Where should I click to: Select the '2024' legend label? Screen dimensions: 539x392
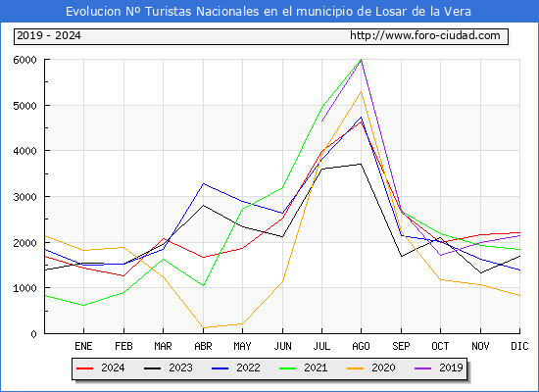(x=113, y=367)
